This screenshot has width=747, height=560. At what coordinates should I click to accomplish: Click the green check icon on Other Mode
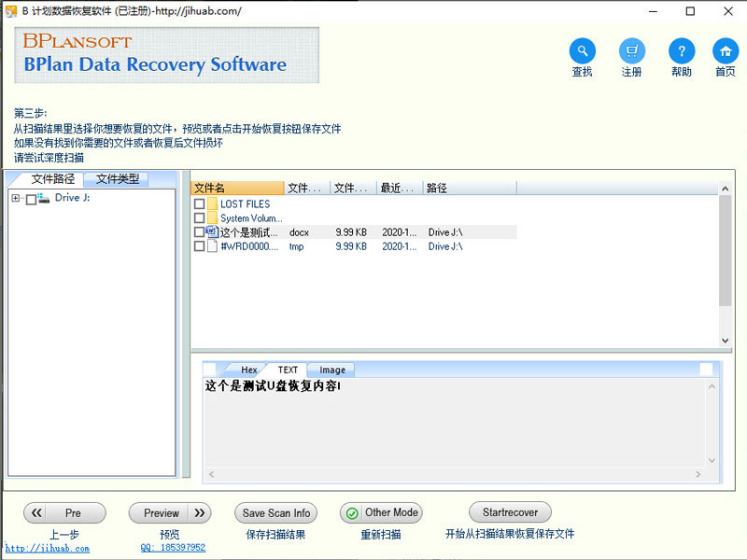pyautogui.click(x=352, y=513)
